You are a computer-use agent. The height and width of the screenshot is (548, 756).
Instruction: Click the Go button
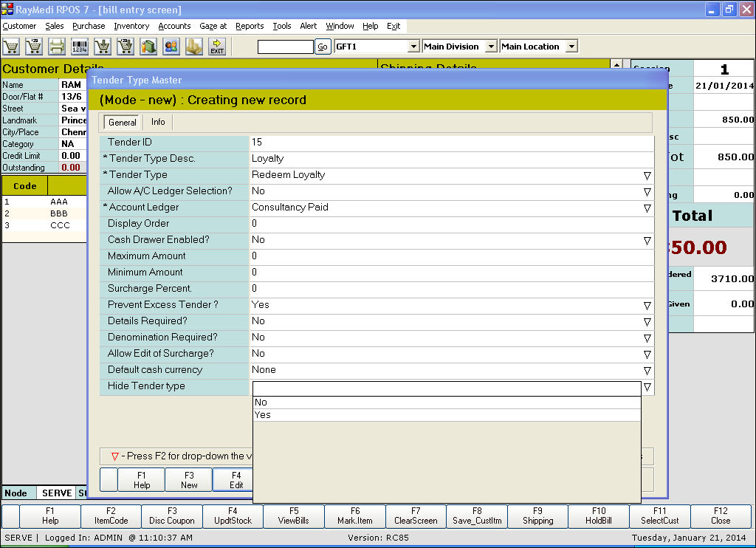(x=323, y=47)
